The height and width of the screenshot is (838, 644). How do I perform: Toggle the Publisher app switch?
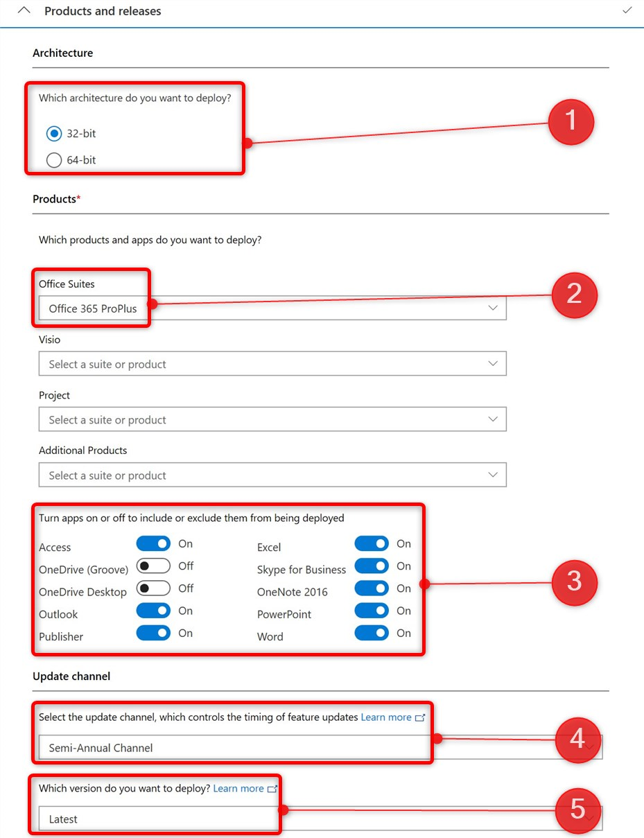point(153,633)
